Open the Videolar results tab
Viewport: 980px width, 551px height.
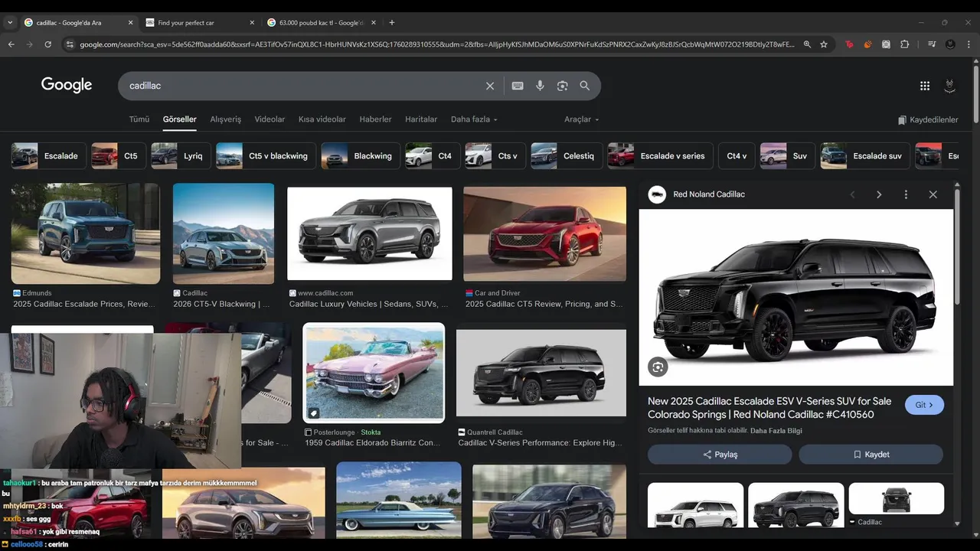(269, 119)
